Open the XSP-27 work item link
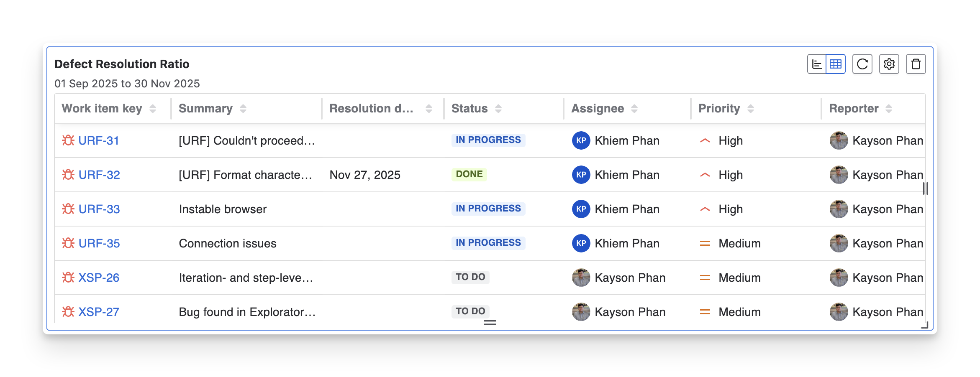 coord(99,312)
